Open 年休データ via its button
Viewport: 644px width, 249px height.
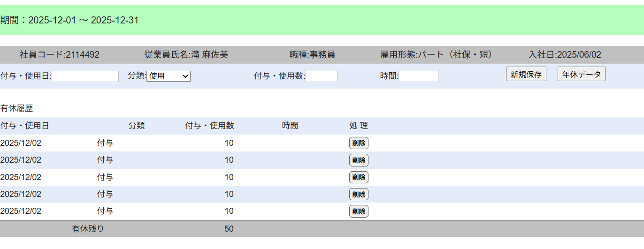tap(581, 74)
